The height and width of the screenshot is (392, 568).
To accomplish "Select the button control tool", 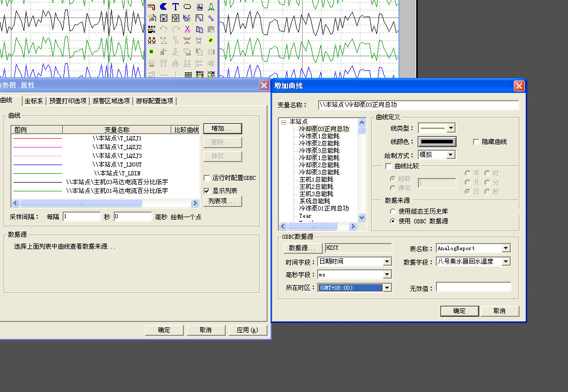I will coord(187,7).
